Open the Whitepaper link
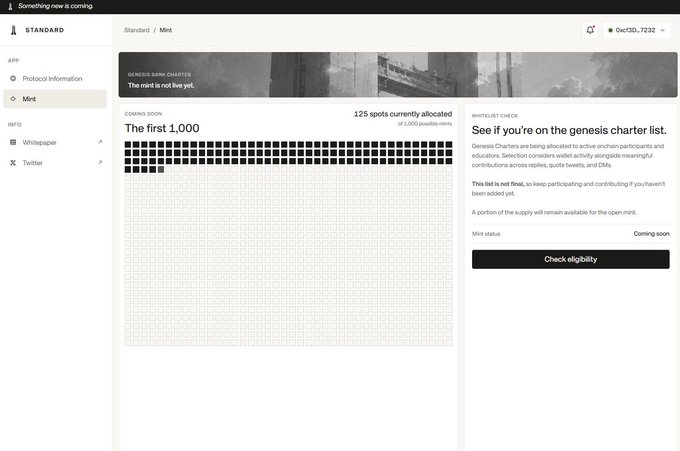The image size is (680, 451). (x=55, y=142)
